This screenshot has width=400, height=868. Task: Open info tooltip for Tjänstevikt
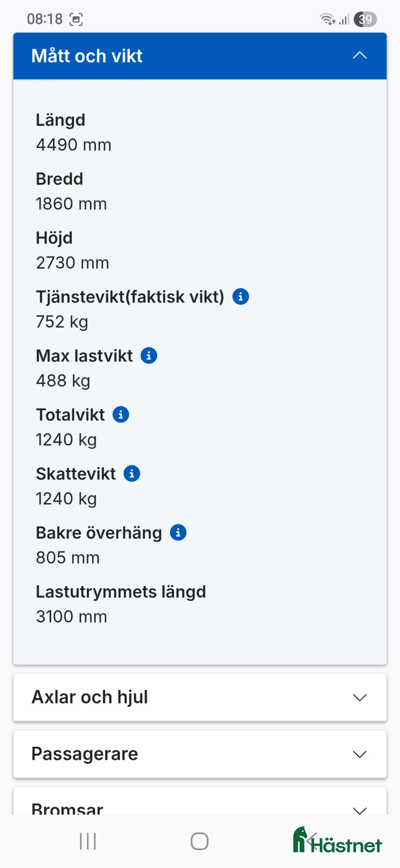click(x=241, y=296)
